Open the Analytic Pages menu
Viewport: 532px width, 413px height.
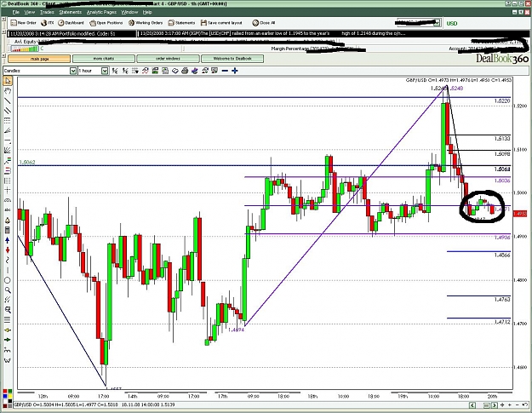coord(101,12)
